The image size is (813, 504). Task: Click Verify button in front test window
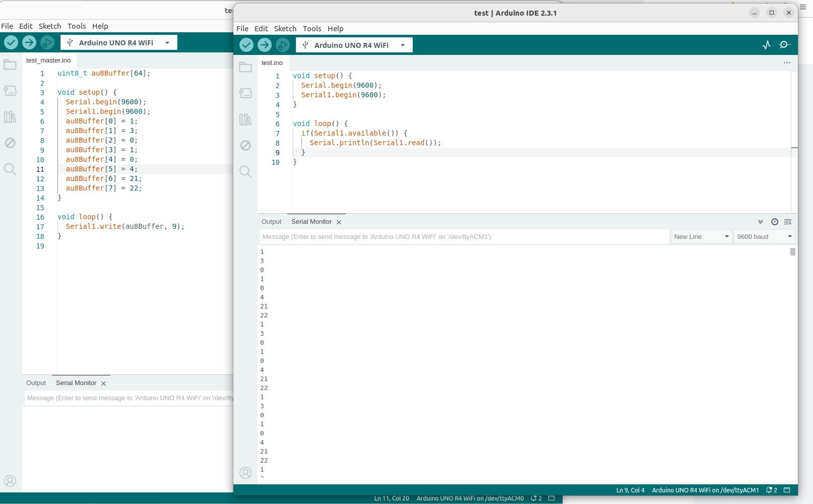tap(246, 45)
